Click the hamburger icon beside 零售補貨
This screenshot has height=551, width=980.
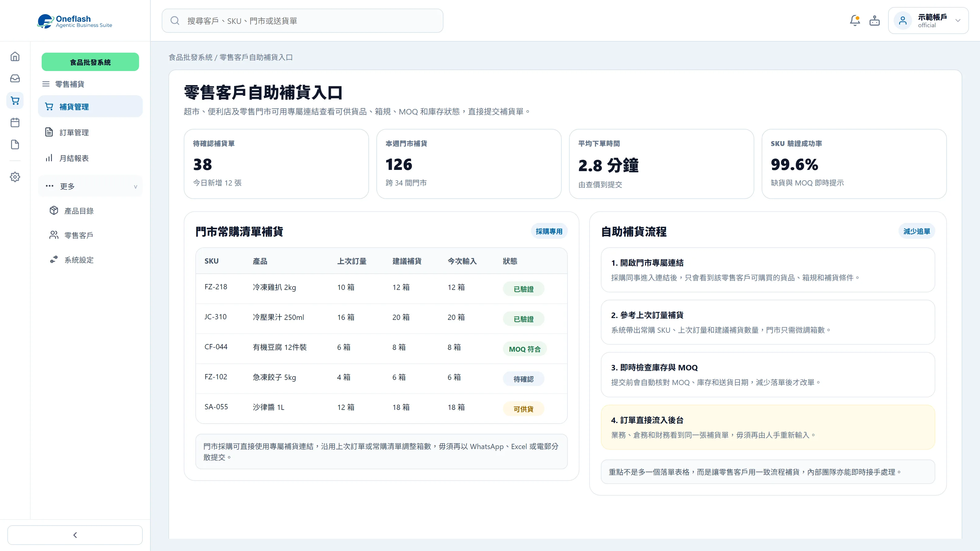[46, 84]
